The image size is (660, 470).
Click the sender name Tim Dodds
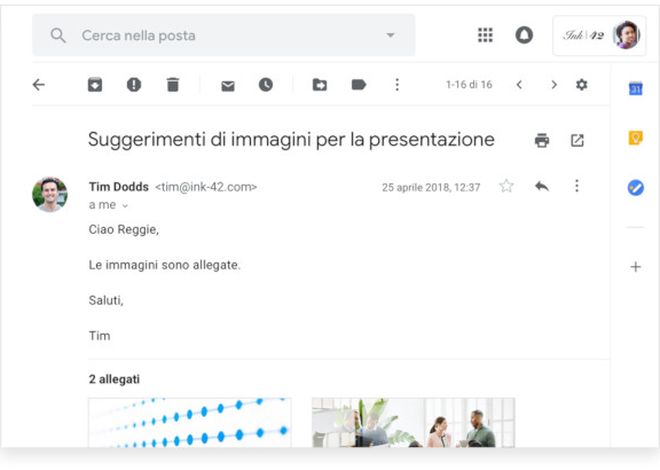[119, 186]
